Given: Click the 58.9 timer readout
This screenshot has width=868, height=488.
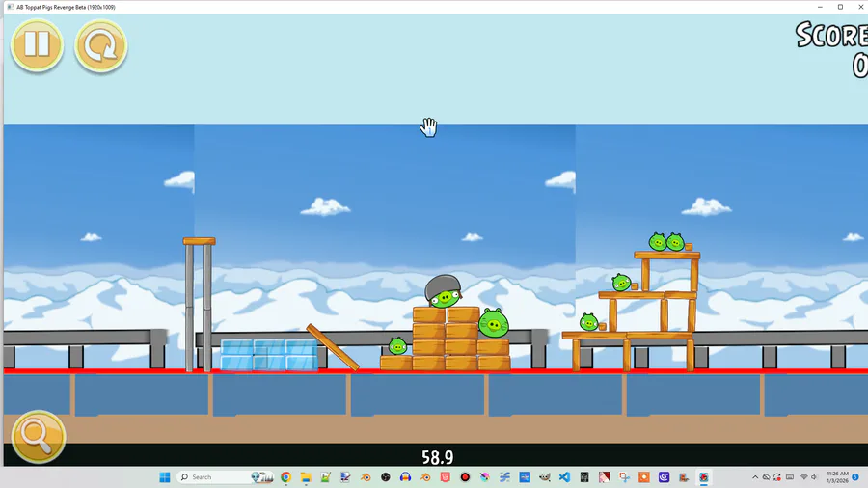Looking at the screenshot, I should (437, 457).
